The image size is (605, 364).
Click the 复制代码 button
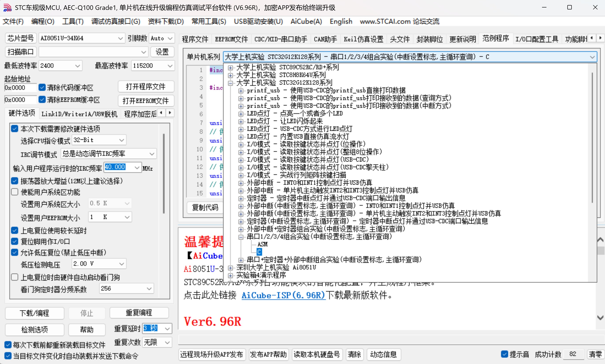coord(205,207)
